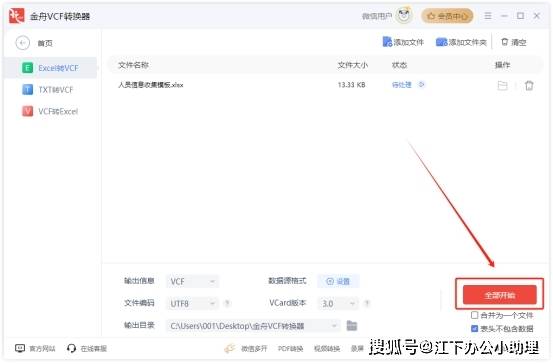Click the green Excel转VCF sidebar icon
Image resolution: width=553 pixels, height=364 pixels.
click(28, 68)
